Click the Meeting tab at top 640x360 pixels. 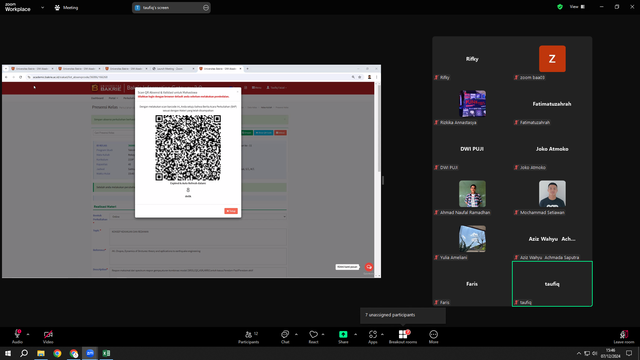[x=66, y=7]
